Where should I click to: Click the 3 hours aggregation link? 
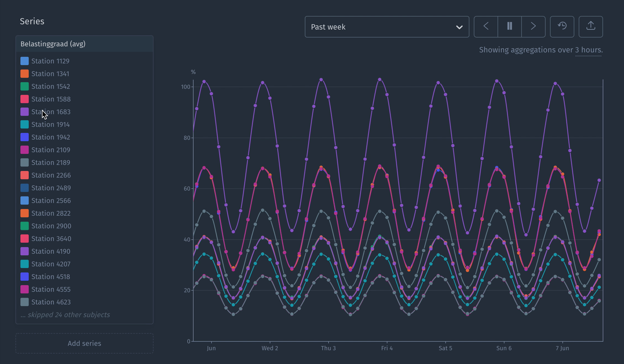point(588,50)
